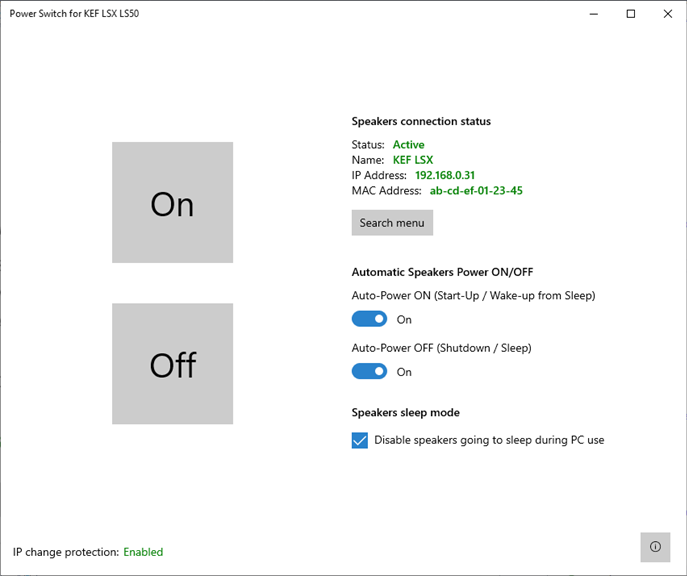Toggle the Auto-Power OFF switch
687x576 pixels.
click(369, 371)
